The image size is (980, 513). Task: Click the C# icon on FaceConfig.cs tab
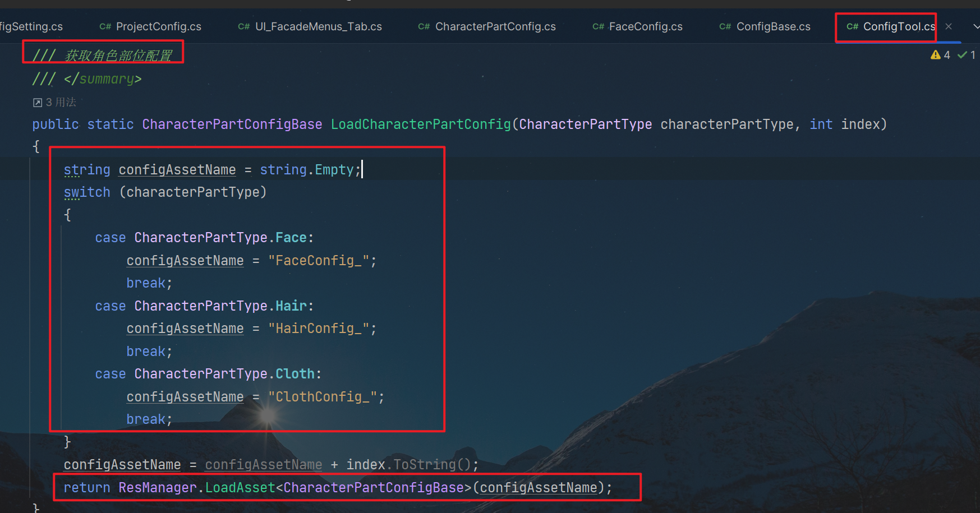coord(598,27)
